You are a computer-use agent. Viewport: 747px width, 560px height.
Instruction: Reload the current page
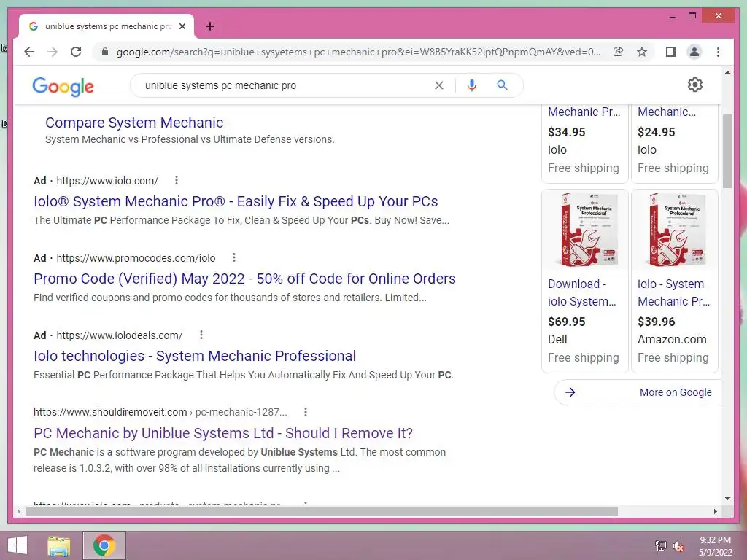(x=76, y=52)
